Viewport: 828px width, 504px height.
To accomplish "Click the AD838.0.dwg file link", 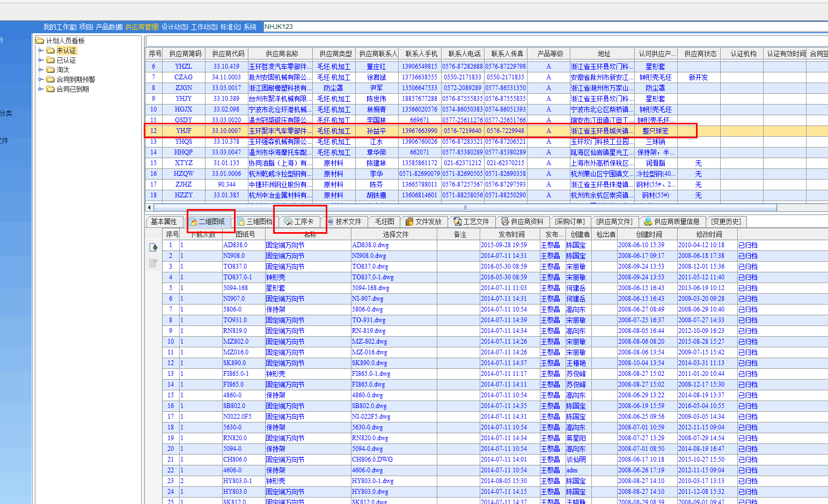I will (x=370, y=245).
